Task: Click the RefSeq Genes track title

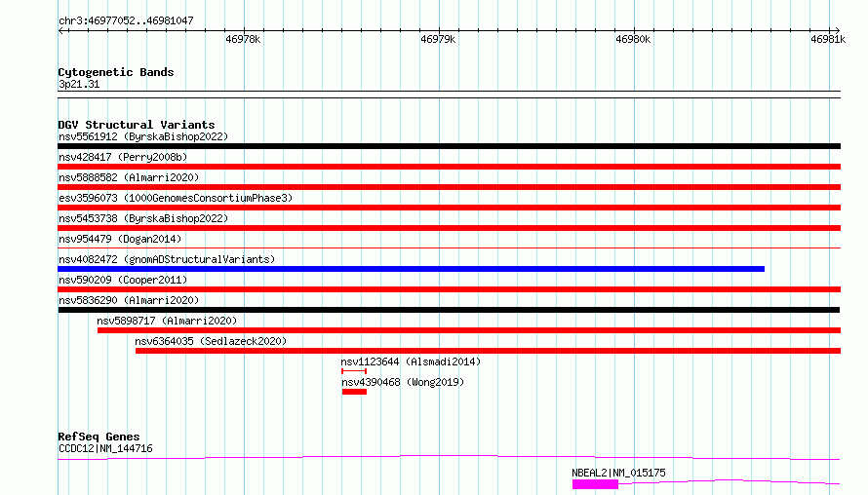Action: [x=99, y=437]
